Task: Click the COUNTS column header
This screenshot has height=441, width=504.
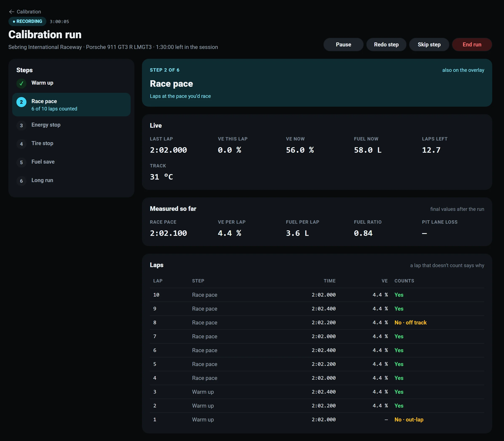Action: [x=404, y=281]
